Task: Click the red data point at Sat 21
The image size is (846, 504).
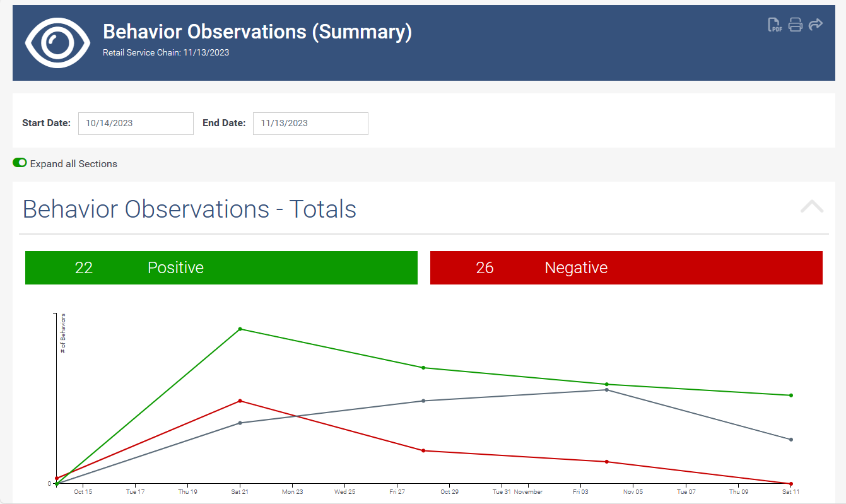Action: coord(240,401)
